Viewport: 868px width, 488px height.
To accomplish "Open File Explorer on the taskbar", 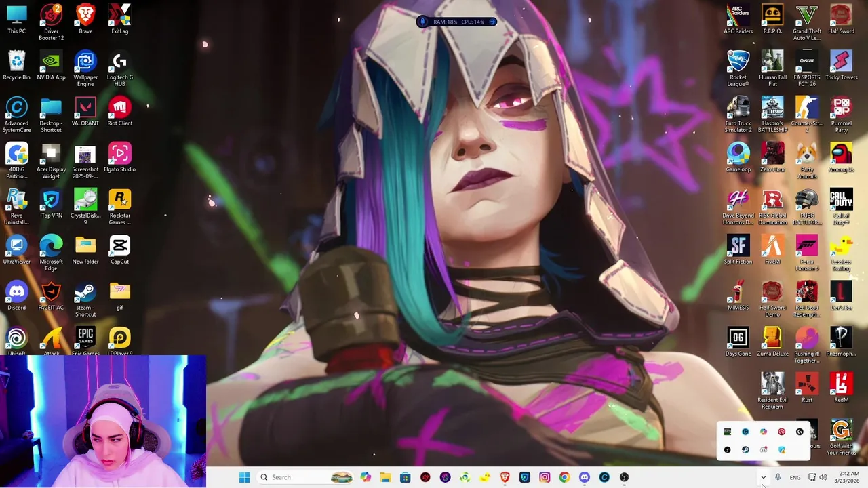I will coord(385,477).
